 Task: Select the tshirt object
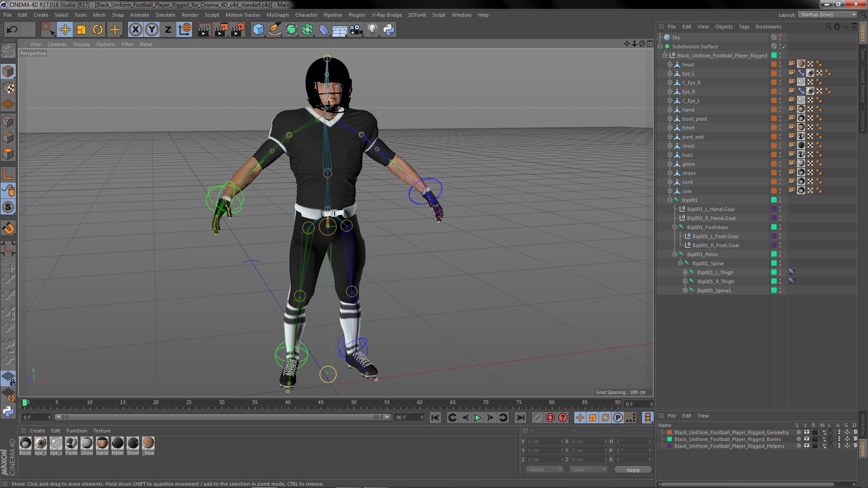(x=688, y=128)
